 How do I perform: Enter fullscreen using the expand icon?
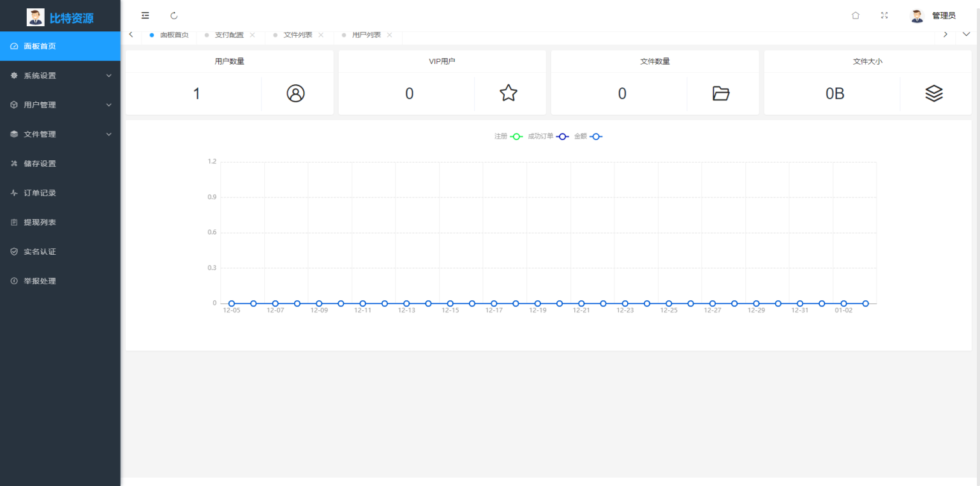pos(884,15)
